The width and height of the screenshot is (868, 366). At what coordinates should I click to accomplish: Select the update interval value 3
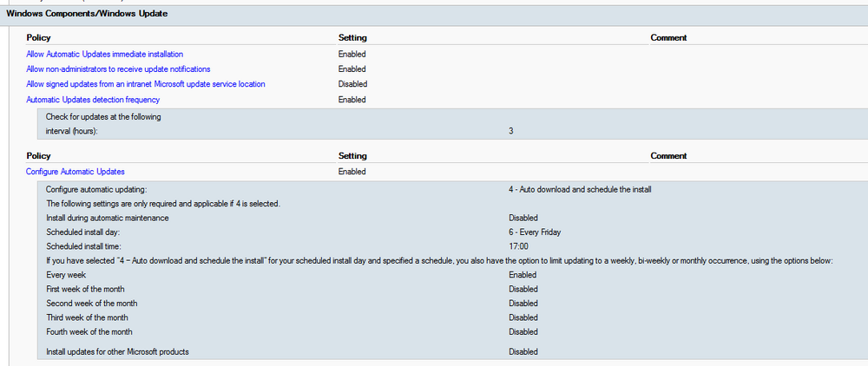tap(510, 132)
